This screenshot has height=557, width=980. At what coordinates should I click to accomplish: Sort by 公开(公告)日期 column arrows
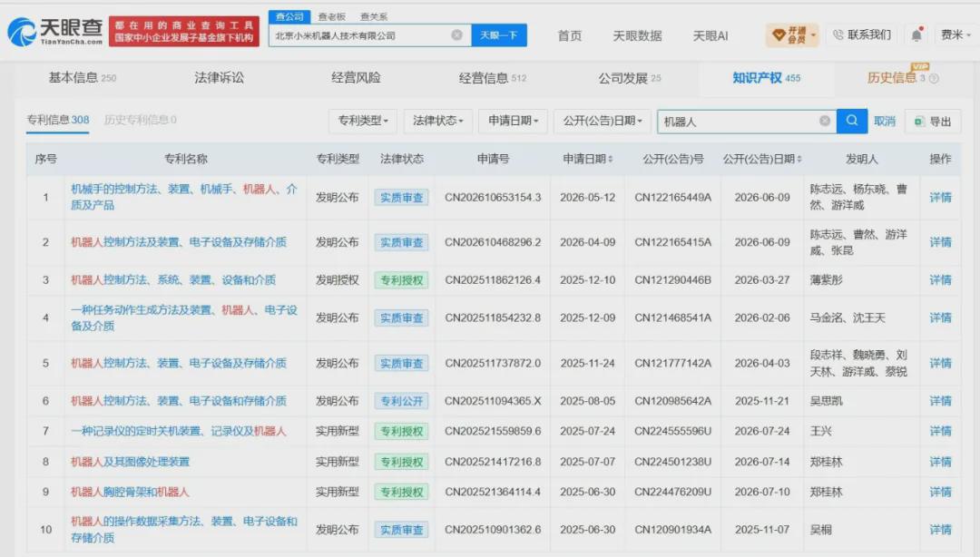tap(799, 160)
